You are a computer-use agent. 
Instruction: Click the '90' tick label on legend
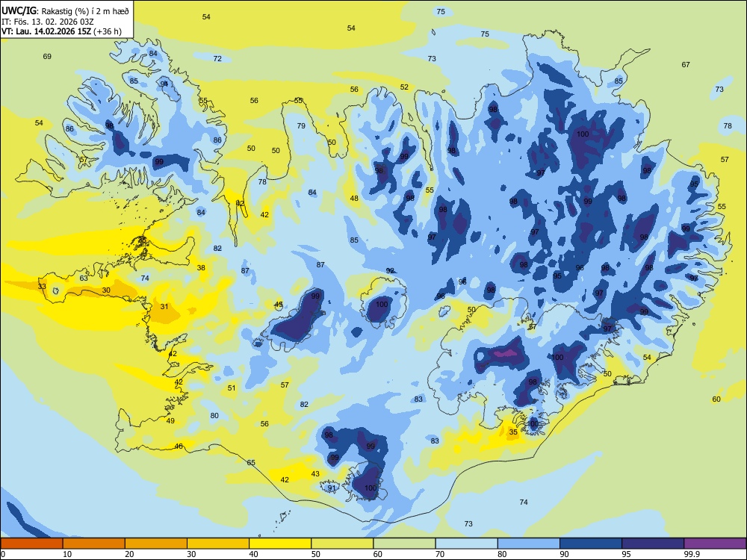pyautogui.click(x=565, y=554)
